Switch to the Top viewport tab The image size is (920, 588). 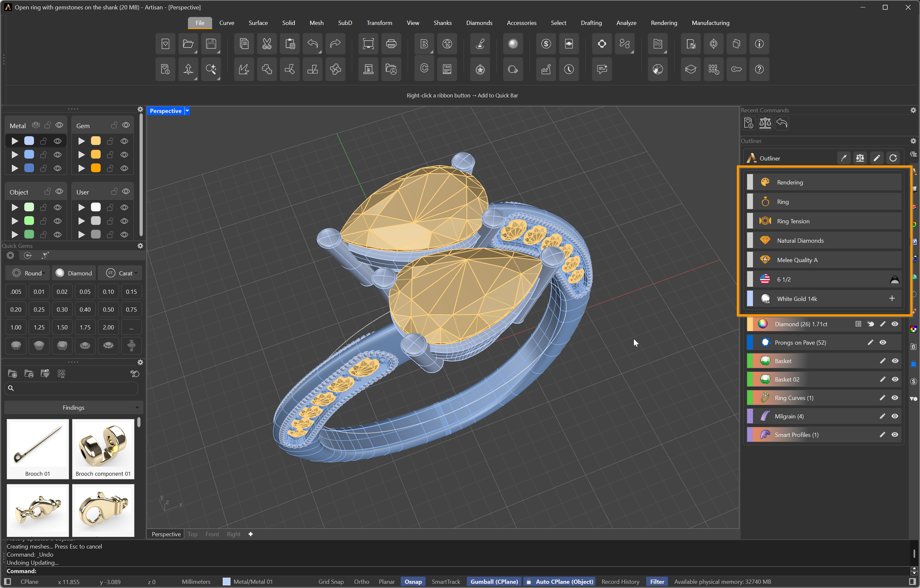[193, 534]
